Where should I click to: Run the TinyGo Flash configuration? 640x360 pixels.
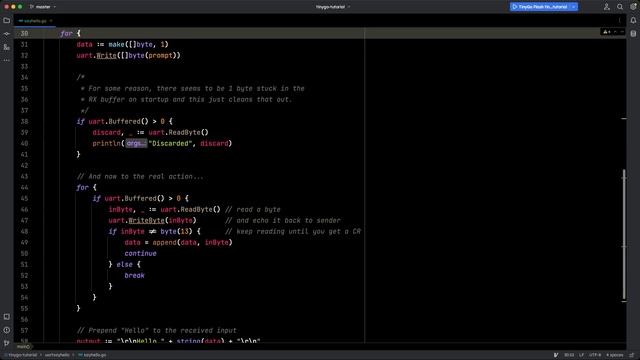(x=540, y=7)
